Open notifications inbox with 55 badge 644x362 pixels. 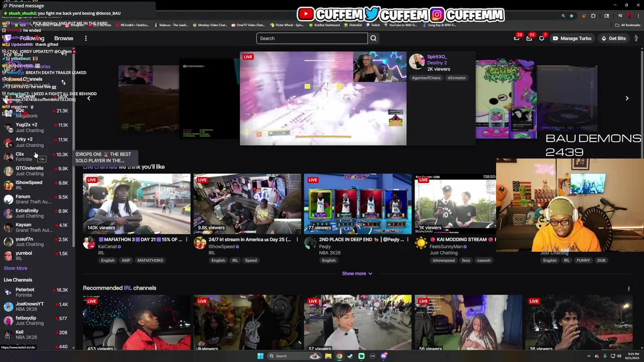529,38
